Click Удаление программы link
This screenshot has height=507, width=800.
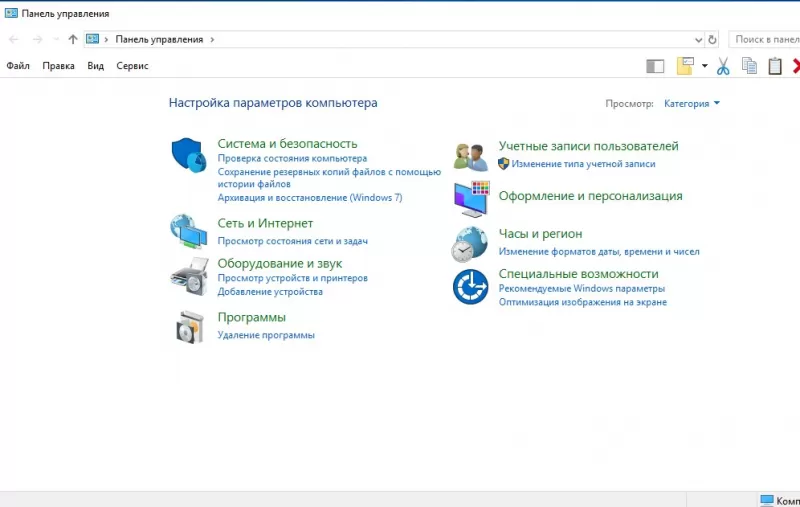(x=266, y=335)
